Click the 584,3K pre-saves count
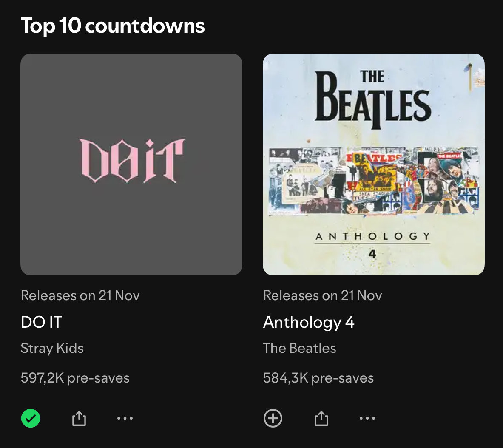The image size is (503, 448). (x=318, y=378)
